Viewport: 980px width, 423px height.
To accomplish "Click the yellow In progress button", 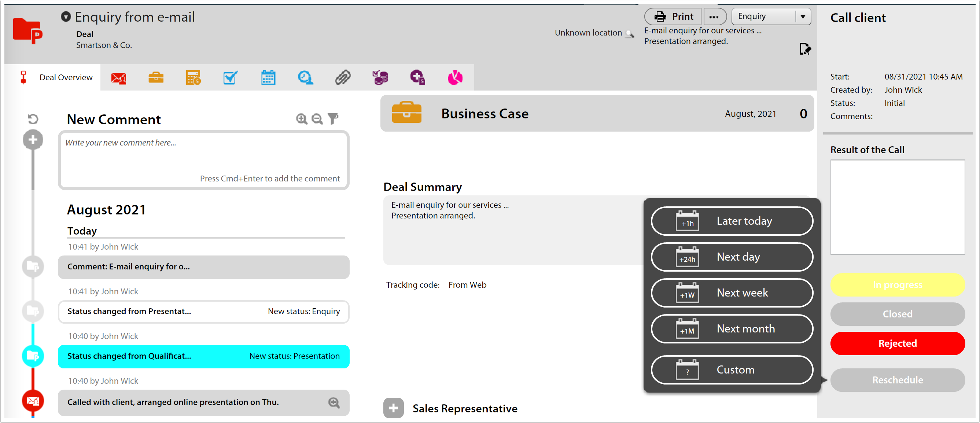I will (898, 284).
